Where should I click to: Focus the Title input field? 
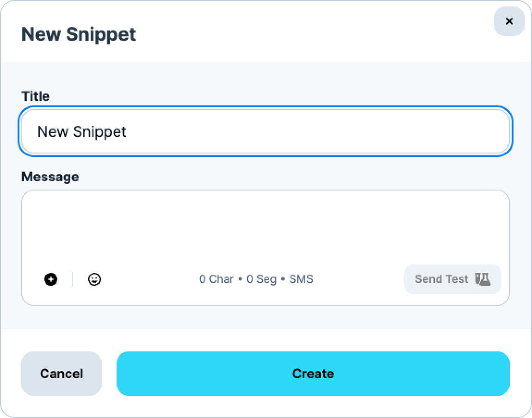pyautogui.click(x=266, y=131)
